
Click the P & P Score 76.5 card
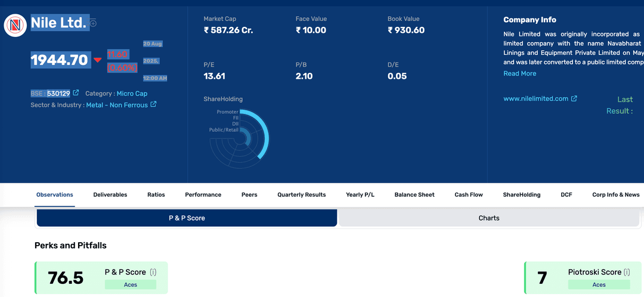pyautogui.click(x=101, y=278)
